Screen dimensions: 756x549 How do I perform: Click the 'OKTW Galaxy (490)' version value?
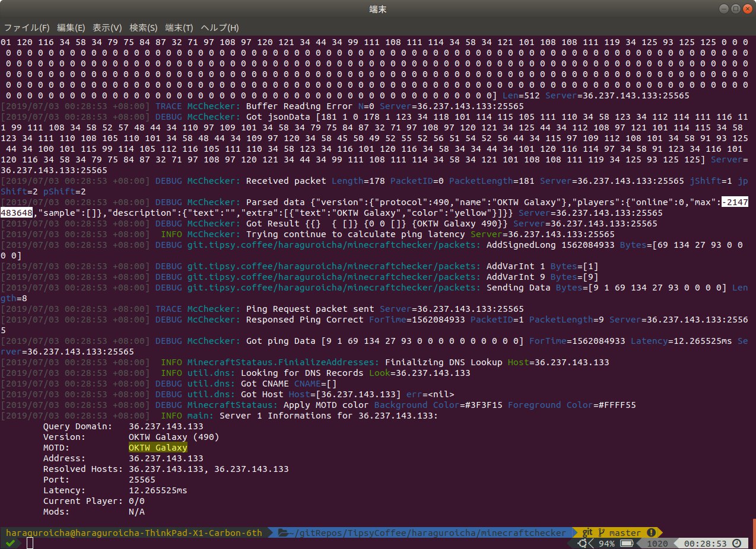pos(174,437)
